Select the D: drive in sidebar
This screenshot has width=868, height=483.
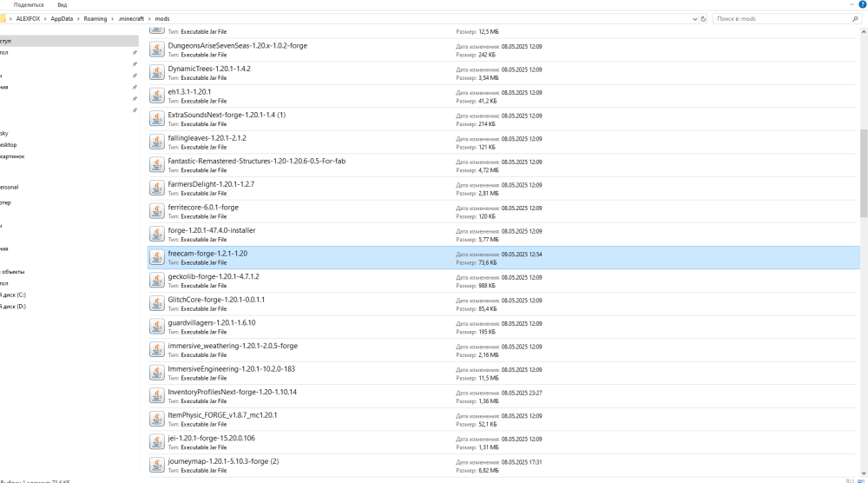[13, 307]
